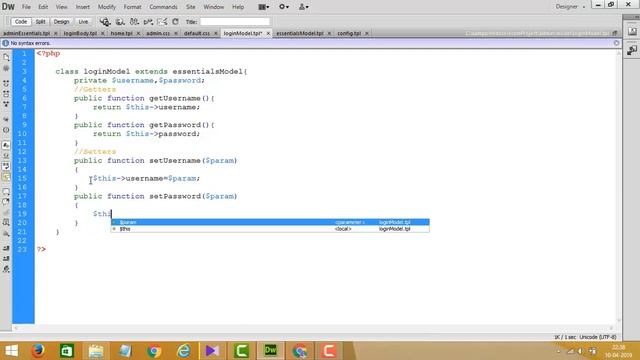The image size is (640, 360).
Task: Open the Windows Start button
Action: 11,351
